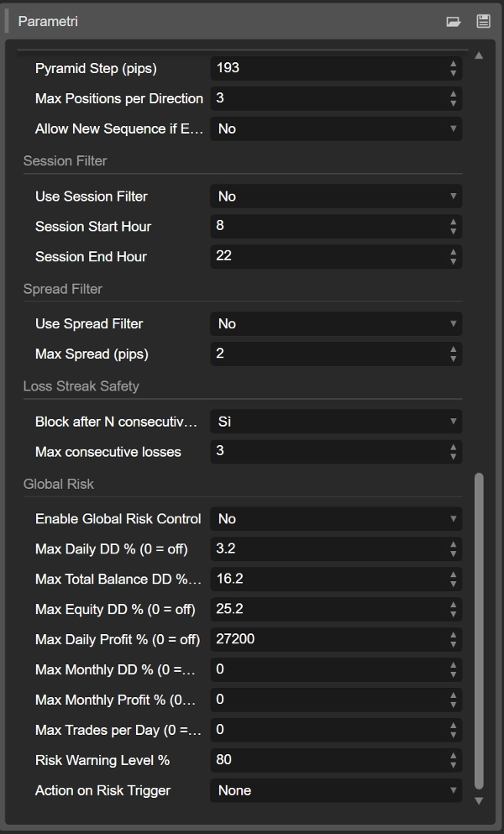Screen dimensions: 504x834
Task: Open Block after N consecutive losses dropdown
Action: pos(335,422)
